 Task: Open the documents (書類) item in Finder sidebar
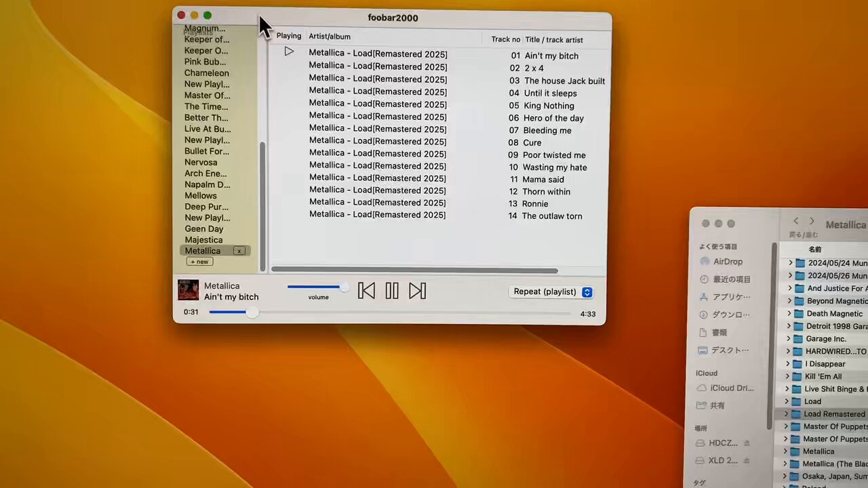[713, 333]
